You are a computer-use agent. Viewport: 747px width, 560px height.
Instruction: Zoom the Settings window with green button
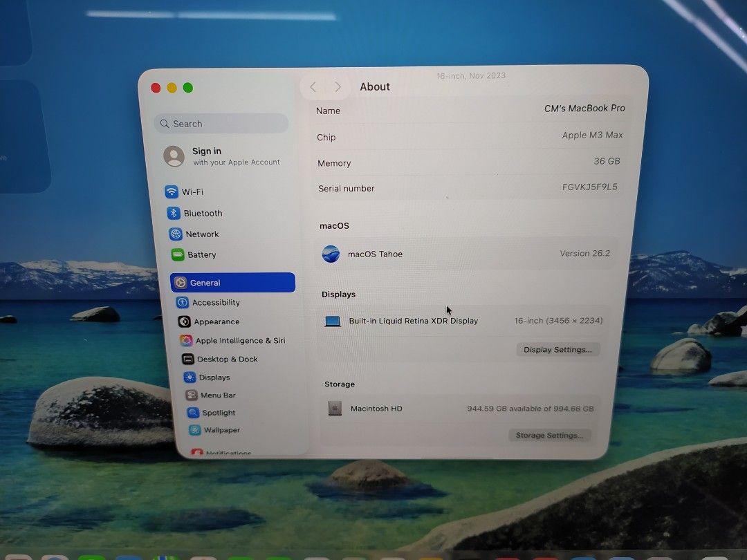click(x=188, y=88)
